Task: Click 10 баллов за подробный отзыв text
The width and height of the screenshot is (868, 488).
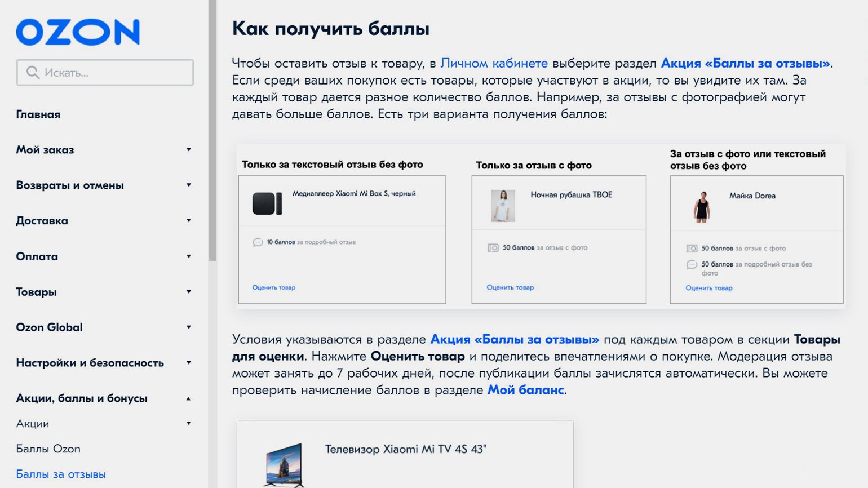Action: pos(311,242)
